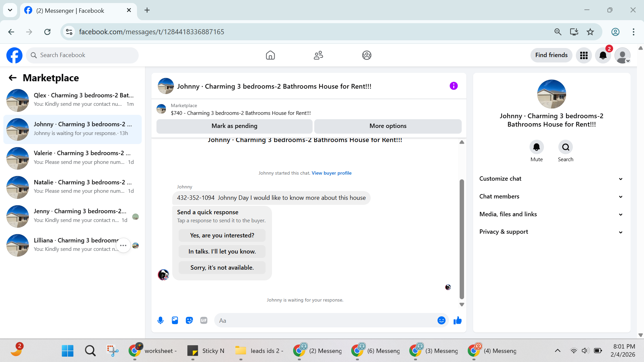Send quick reply 'Sorry, it's not available.'
Viewport: 644px width, 362px height.
[222, 268]
